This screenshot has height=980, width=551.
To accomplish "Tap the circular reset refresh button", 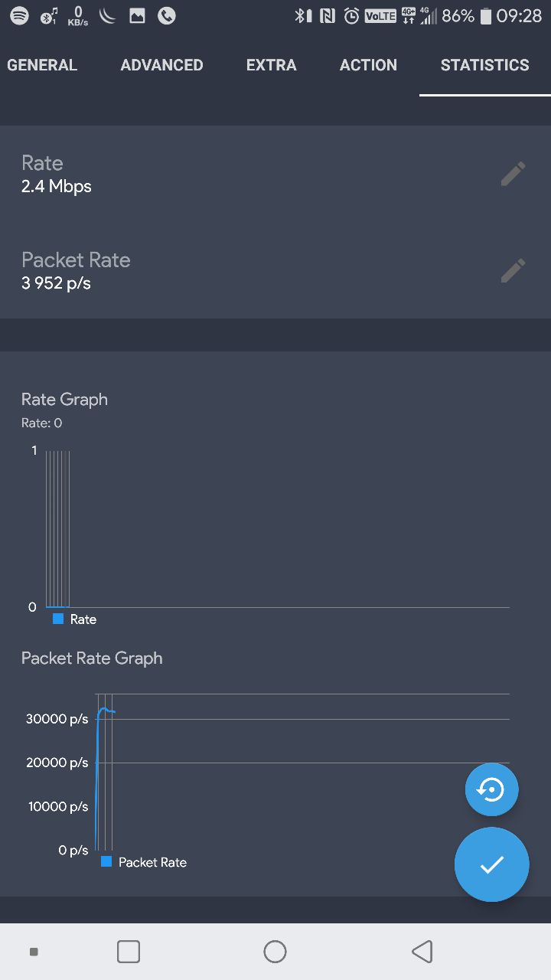I will [x=491, y=789].
